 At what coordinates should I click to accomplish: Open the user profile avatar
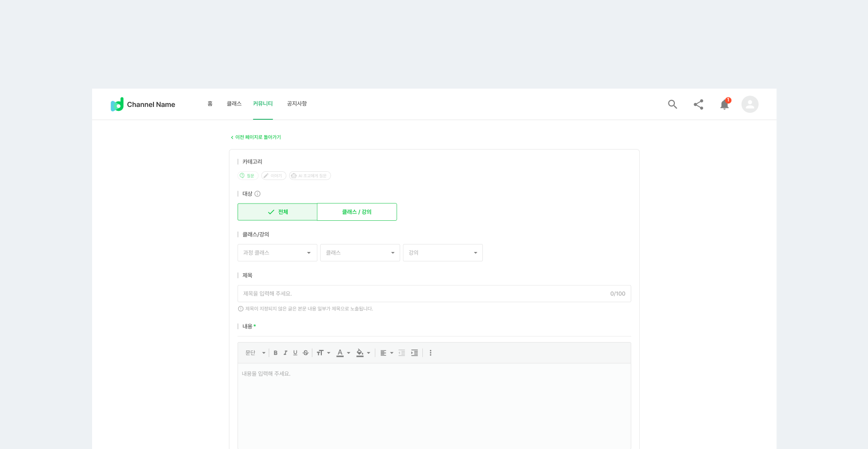pos(750,104)
